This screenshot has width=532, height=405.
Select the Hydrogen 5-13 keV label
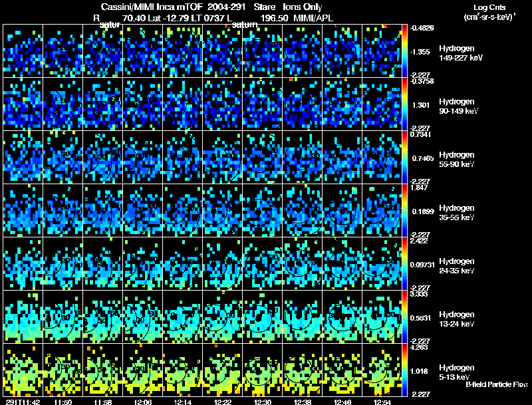[x=456, y=372]
